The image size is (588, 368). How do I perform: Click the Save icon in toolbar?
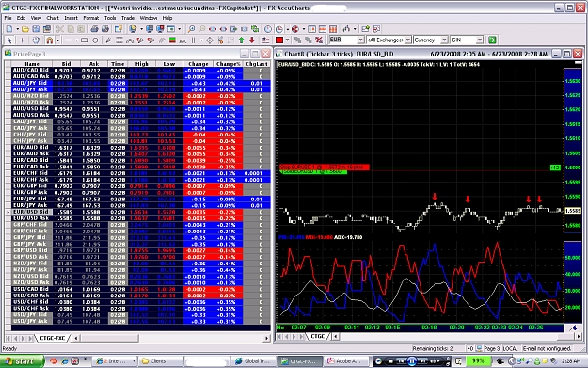tap(36, 29)
